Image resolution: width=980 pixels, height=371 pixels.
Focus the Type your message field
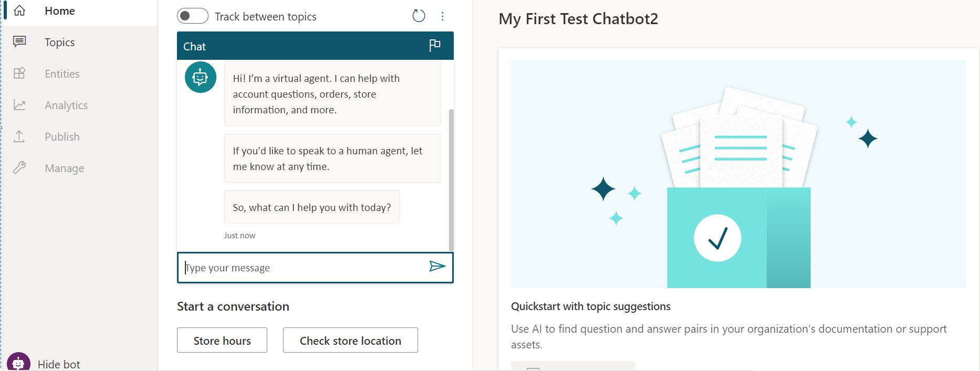(305, 268)
